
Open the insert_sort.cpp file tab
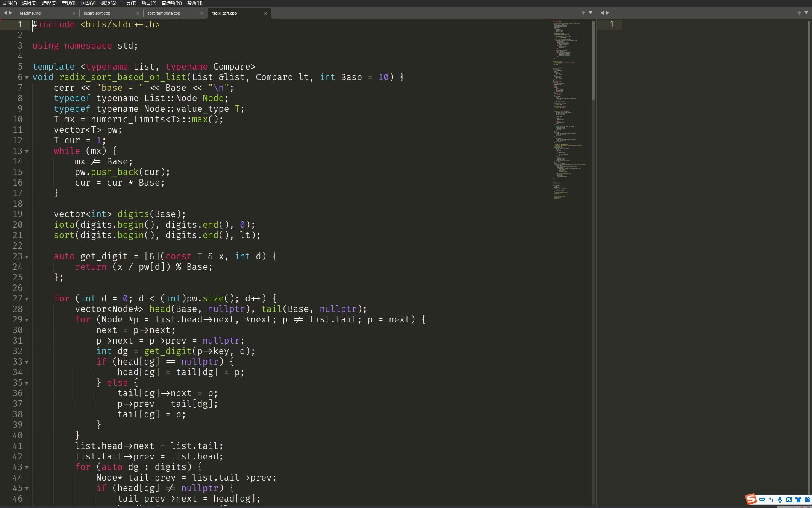coord(97,12)
